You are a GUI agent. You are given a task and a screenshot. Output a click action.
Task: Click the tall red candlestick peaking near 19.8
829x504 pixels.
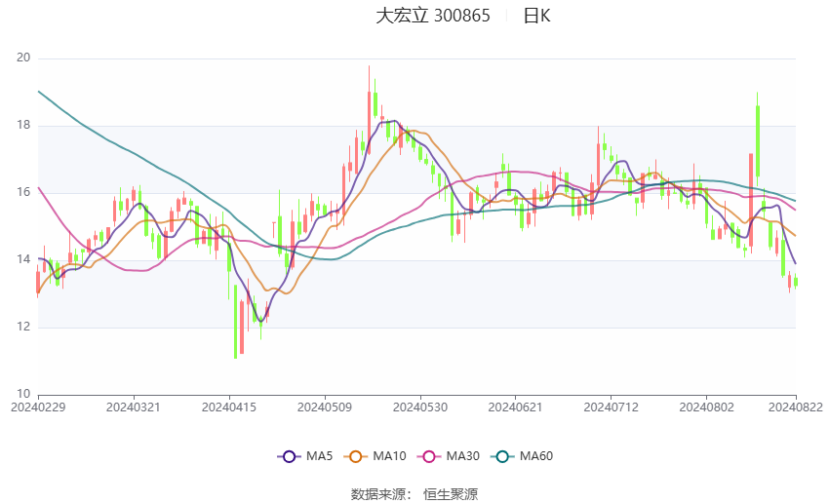tap(369, 110)
